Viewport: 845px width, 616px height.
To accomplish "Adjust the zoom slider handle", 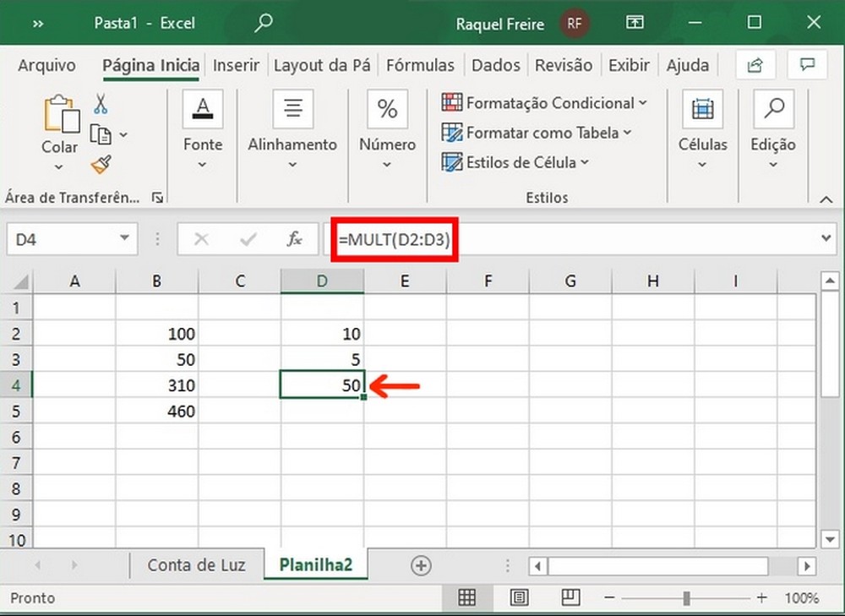I will pos(686,597).
